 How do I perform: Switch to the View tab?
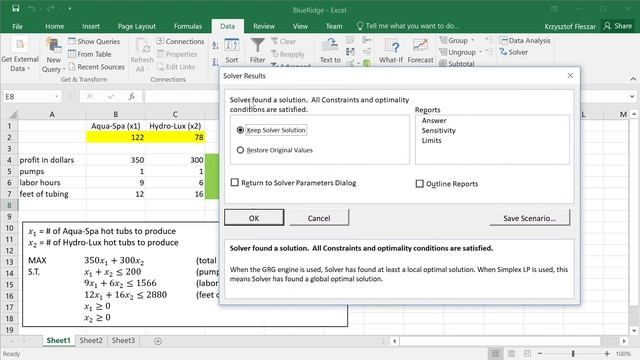[x=300, y=26]
